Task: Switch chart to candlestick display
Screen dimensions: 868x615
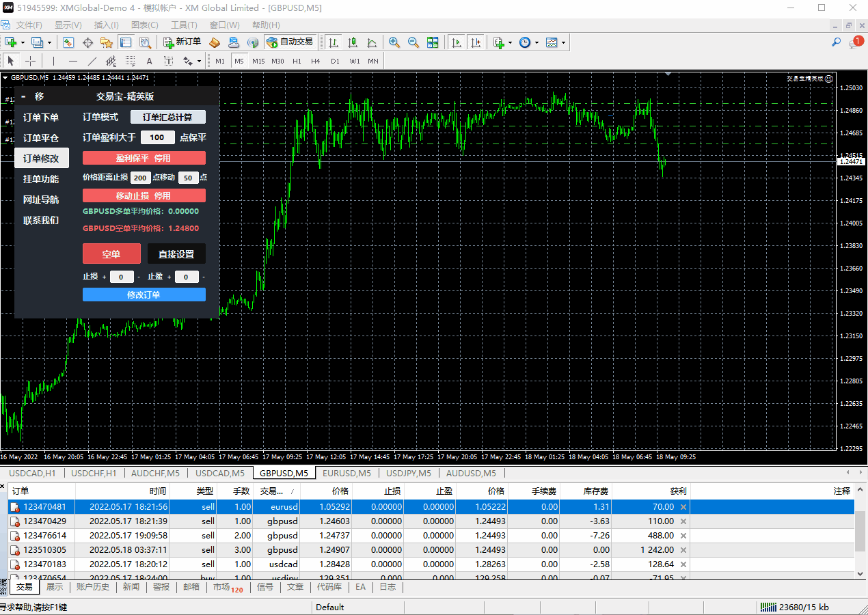Action: click(x=353, y=42)
